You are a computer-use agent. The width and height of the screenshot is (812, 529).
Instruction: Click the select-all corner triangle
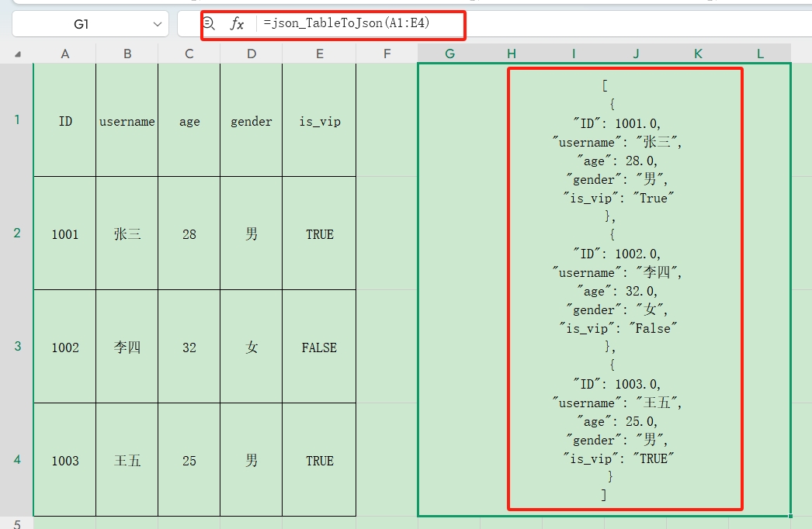[18, 54]
